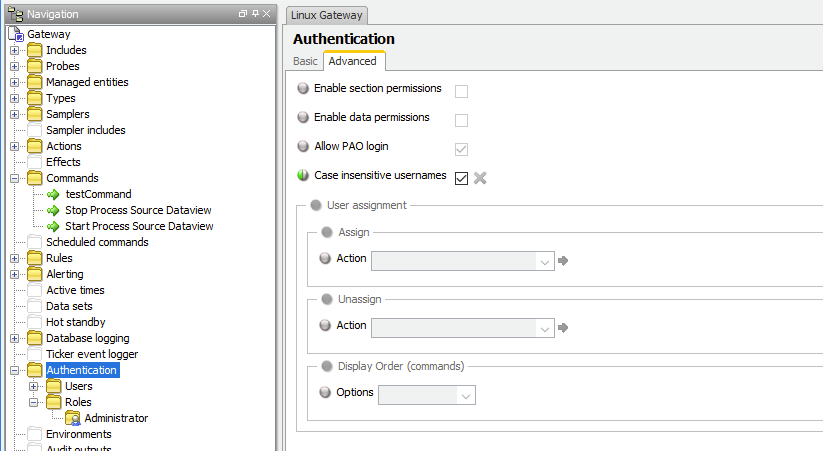The height and width of the screenshot is (451, 823).
Task: Uncheck Case insensitive usernames
Action: coord(461,178)
